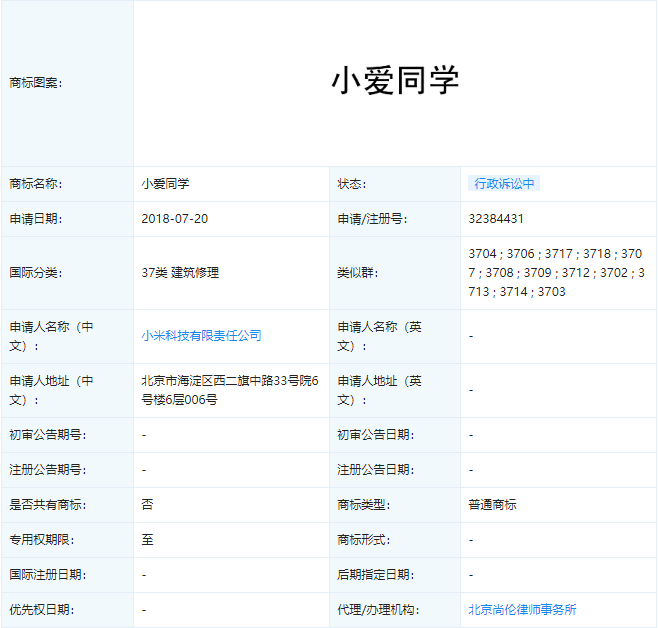Click the 申请人地址（英文） label
Viewport: 658px width, 628px height.
click(x=379, y=390)
